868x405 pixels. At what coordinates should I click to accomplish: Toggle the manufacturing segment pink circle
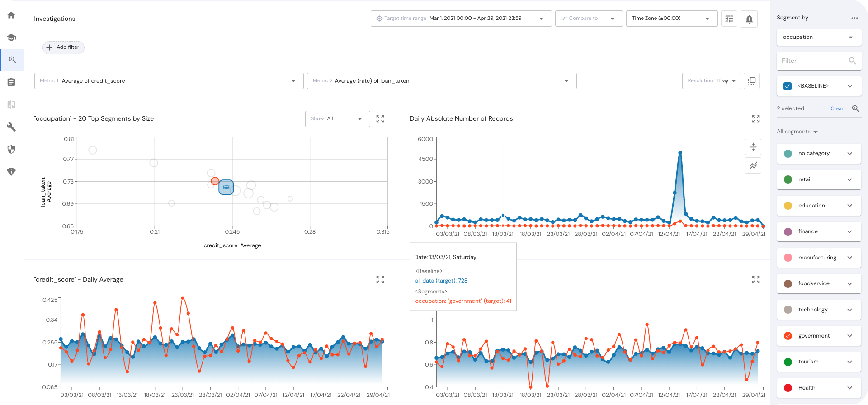788,258
